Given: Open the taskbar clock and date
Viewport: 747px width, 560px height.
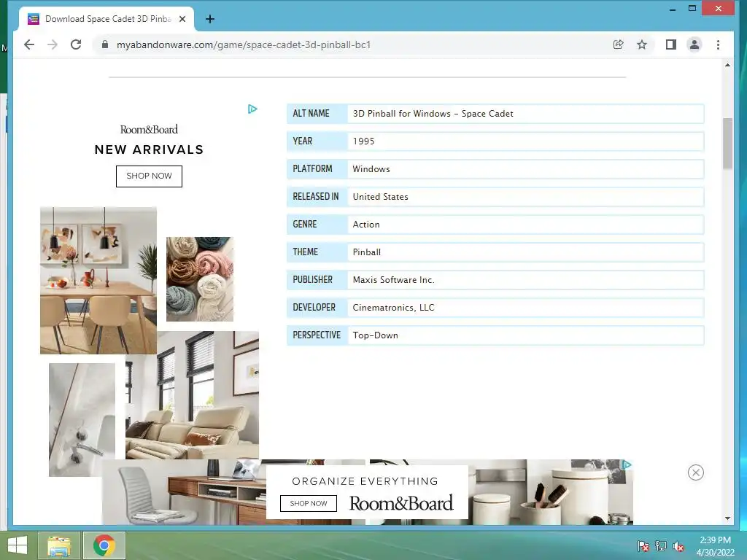Looking at the screenshot, I should tap(715, 546).
